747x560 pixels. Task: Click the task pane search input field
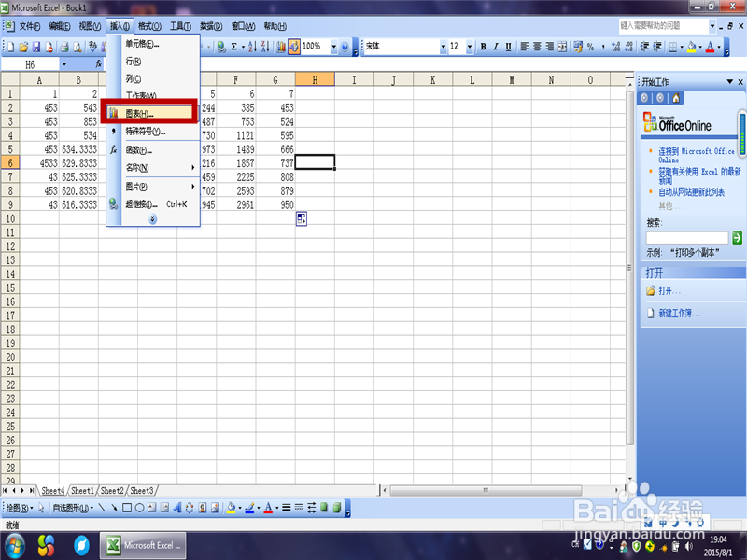687,238
